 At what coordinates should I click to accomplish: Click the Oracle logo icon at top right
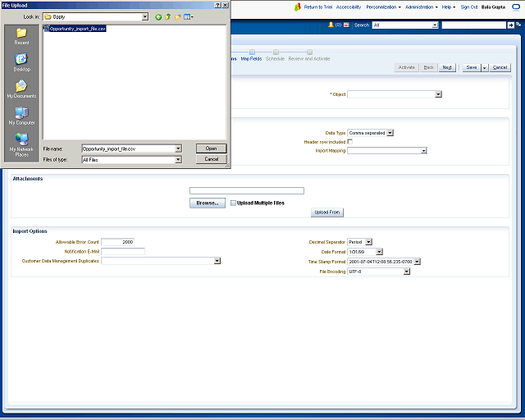point(516,7)
